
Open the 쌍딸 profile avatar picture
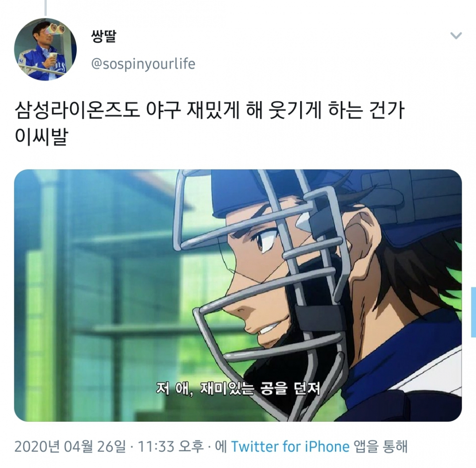45,49
